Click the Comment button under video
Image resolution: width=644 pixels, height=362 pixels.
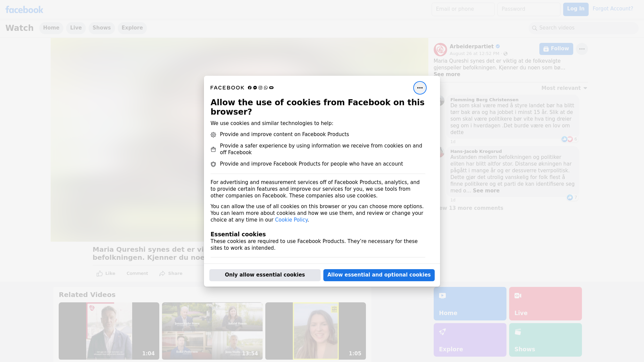137,274
